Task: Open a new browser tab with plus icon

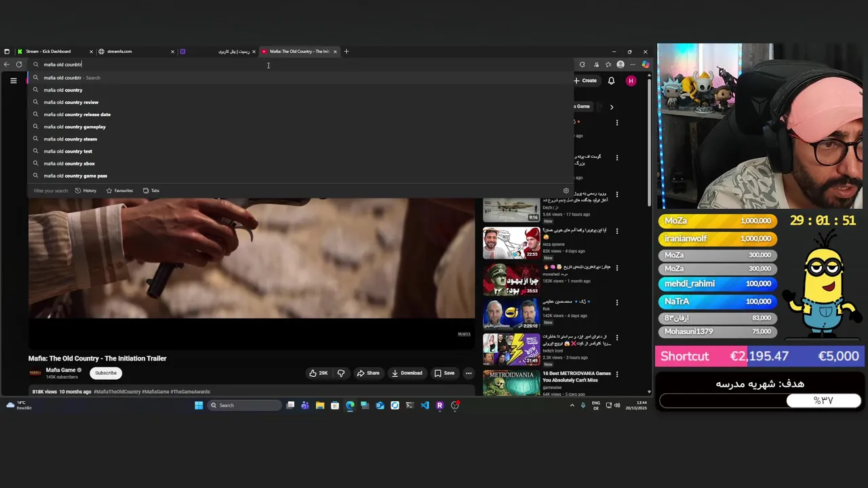Action: pos(346,52)
